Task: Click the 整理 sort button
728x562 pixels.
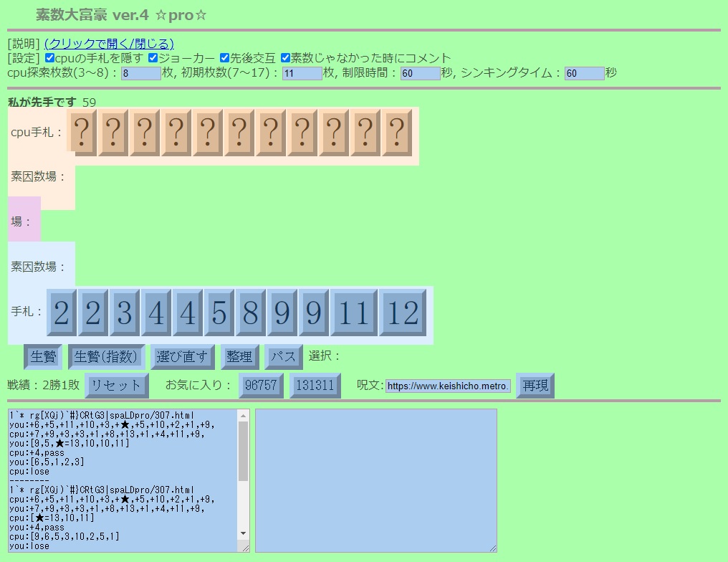Action: [239, 357]
